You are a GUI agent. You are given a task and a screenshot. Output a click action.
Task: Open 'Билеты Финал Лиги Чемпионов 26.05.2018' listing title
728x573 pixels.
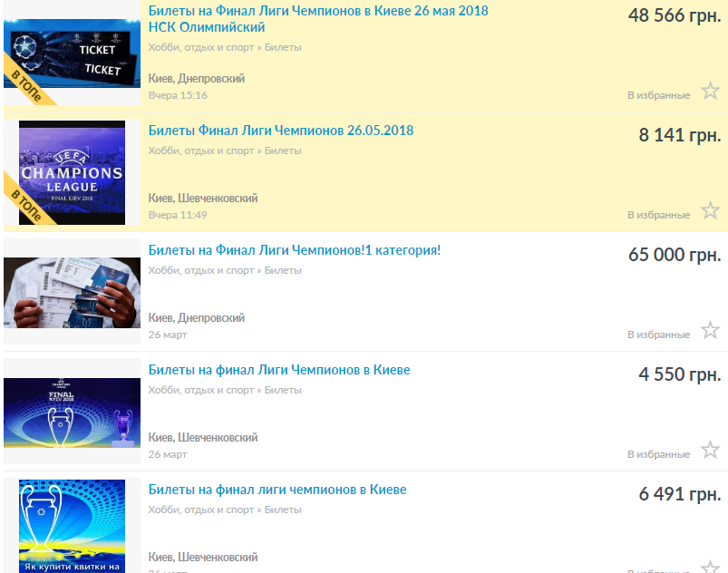280,131
